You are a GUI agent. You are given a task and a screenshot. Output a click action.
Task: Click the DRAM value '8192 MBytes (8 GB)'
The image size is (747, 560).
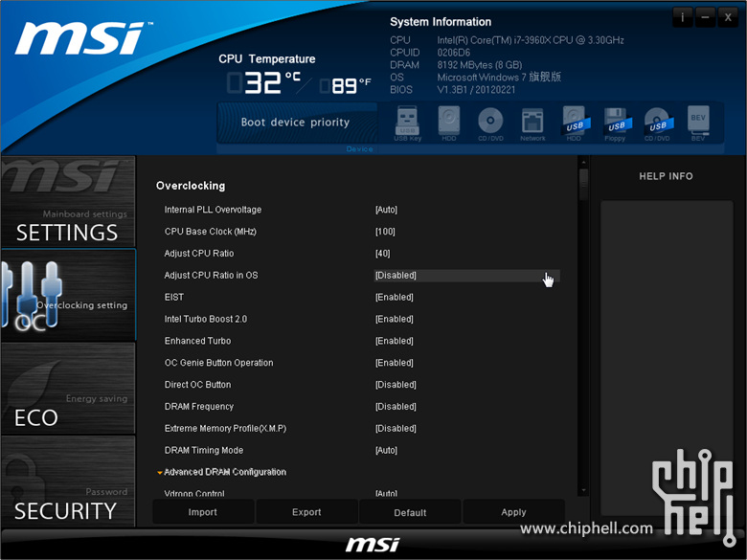(480, 65)
